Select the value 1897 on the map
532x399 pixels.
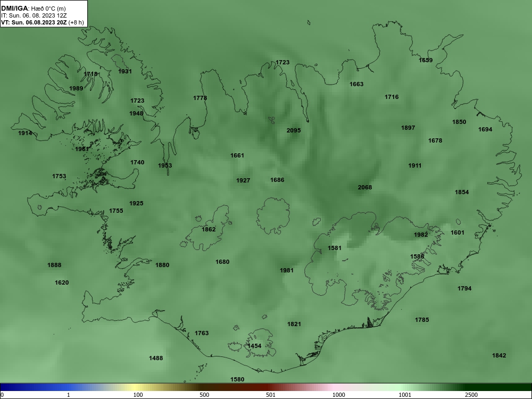click(x=408, y=128)
